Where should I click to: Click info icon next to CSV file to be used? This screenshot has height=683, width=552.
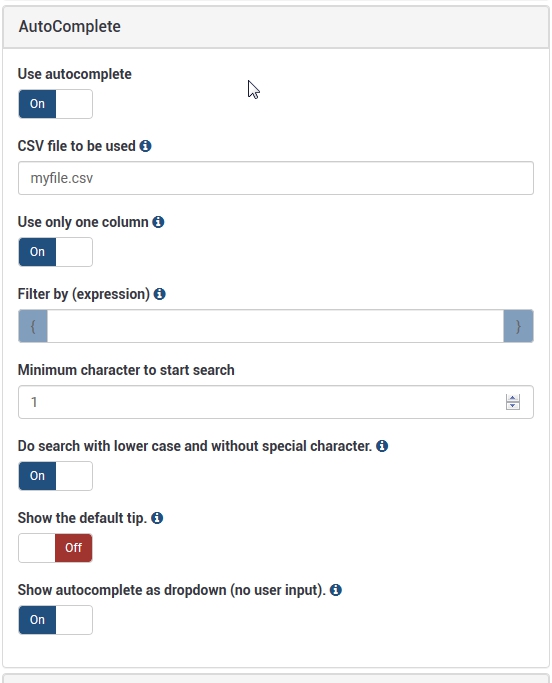[146, 146]
